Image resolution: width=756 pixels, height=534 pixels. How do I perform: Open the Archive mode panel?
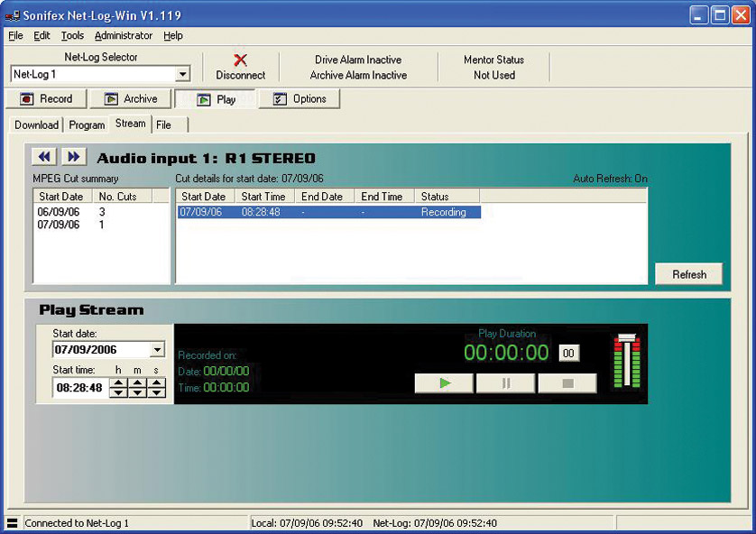(x=130, y=99)
